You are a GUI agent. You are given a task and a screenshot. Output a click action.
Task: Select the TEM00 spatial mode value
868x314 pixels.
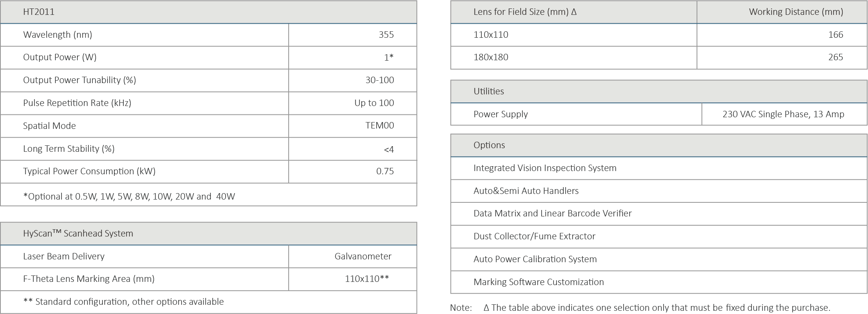point(379,125)
